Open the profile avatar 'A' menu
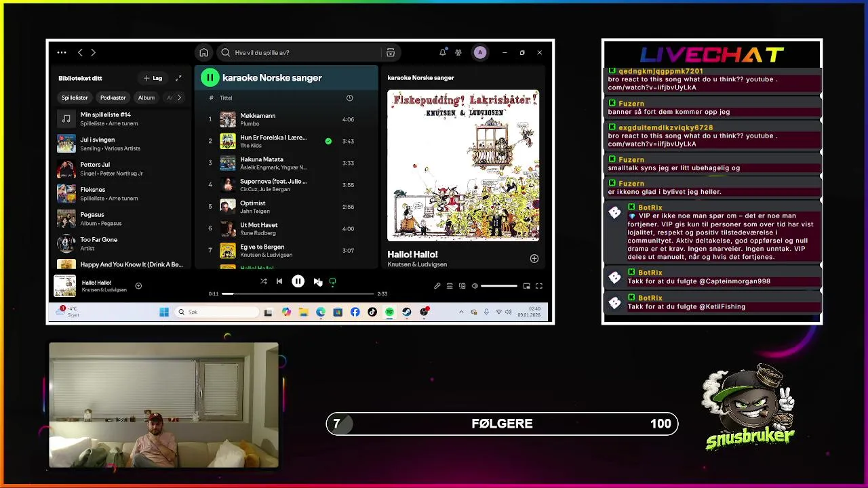Screen dimensions: 868x488 (x=480, y=52)
